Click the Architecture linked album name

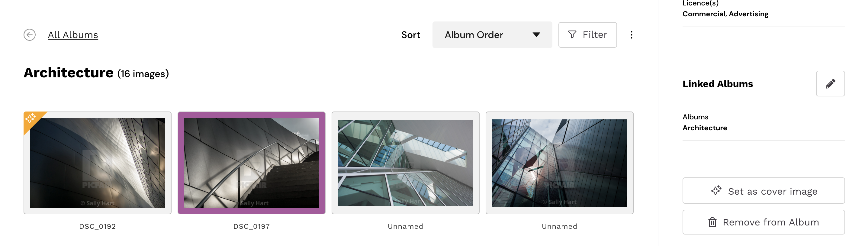tap(705, 128)
